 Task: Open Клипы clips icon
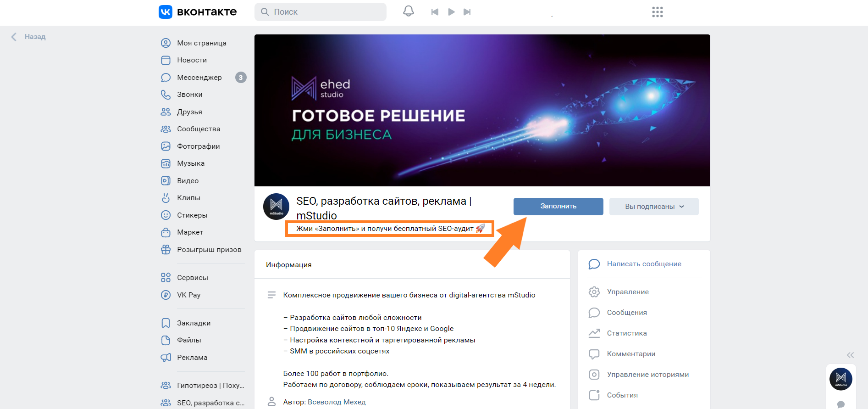coord(166,198)
